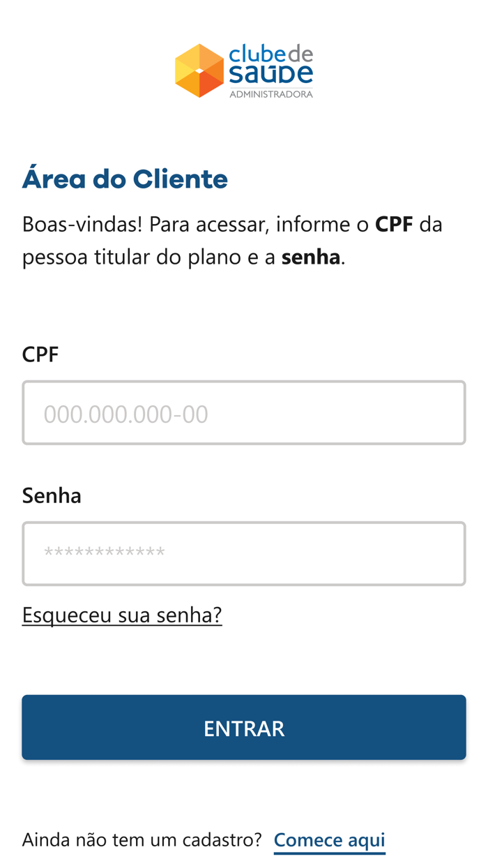Click the CPF placeholder text 000.000.000-00
Viewport: 488px width, 868px height.
[x=125, y=413]
